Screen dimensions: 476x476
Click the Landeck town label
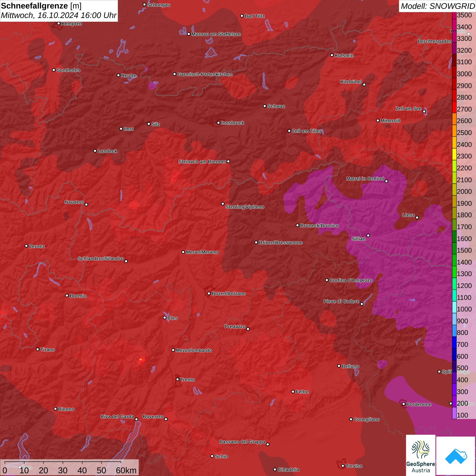pyautogui.click(x=107, y=151)
